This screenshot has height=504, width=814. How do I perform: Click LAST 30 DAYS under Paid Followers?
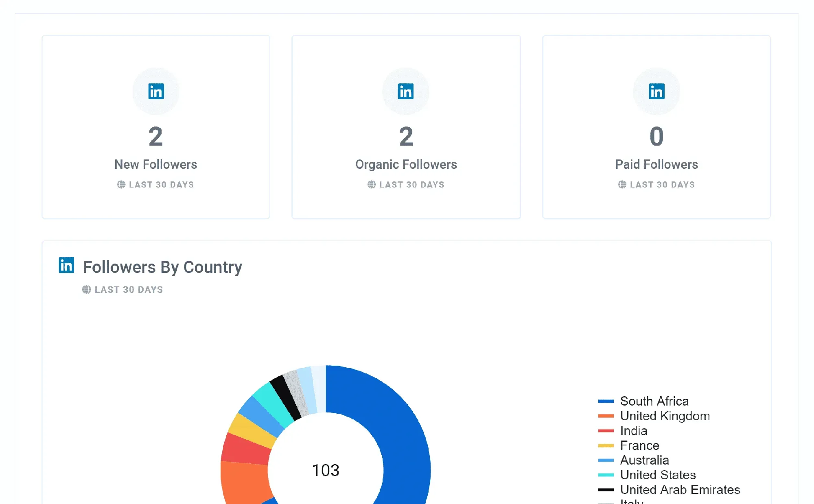(663, 185)
